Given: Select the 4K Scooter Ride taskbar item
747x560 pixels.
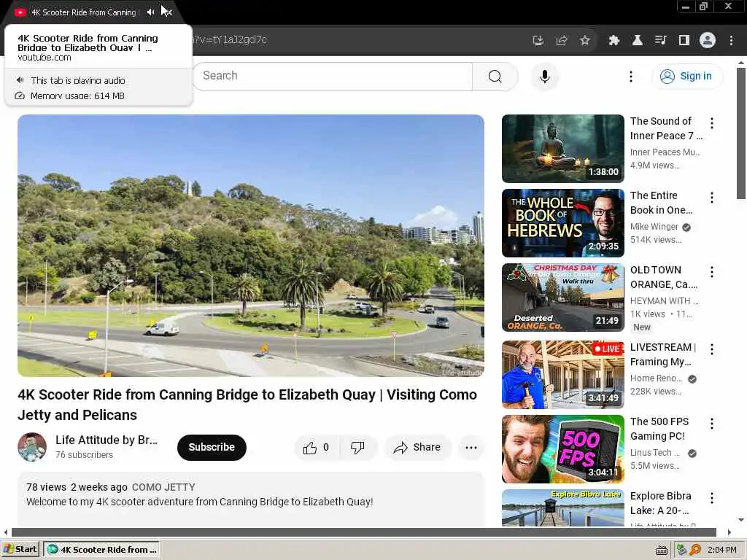Looking at the screenshot, I should (x=101, y=550).
